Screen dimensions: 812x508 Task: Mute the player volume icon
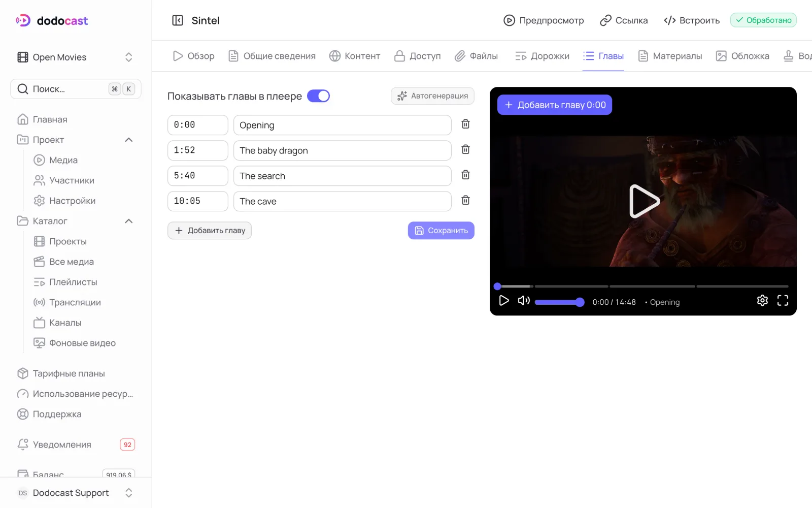(x=524, y=300)
